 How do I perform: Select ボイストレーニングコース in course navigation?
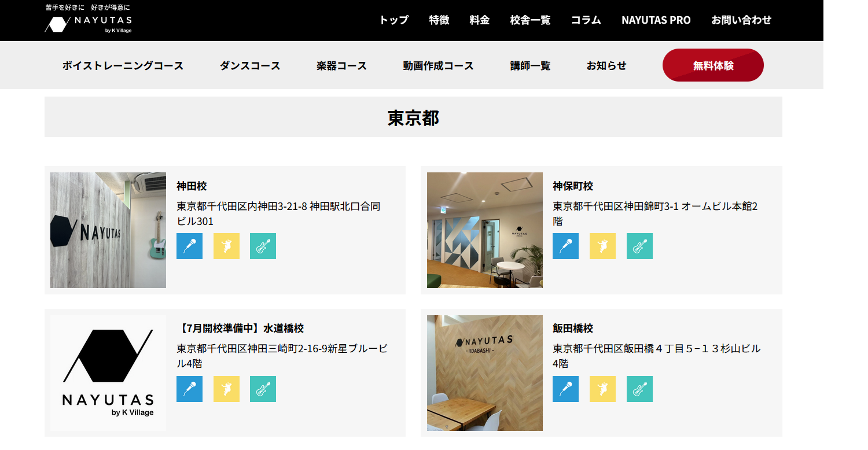click(123, 65)
